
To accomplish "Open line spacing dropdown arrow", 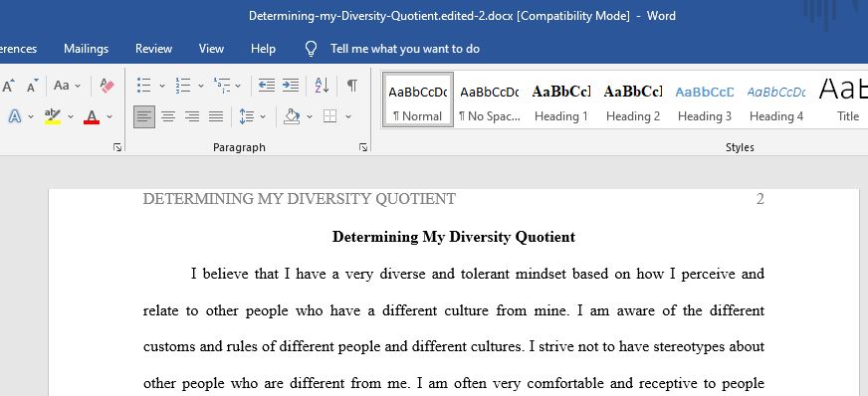I will click(263, 116).
